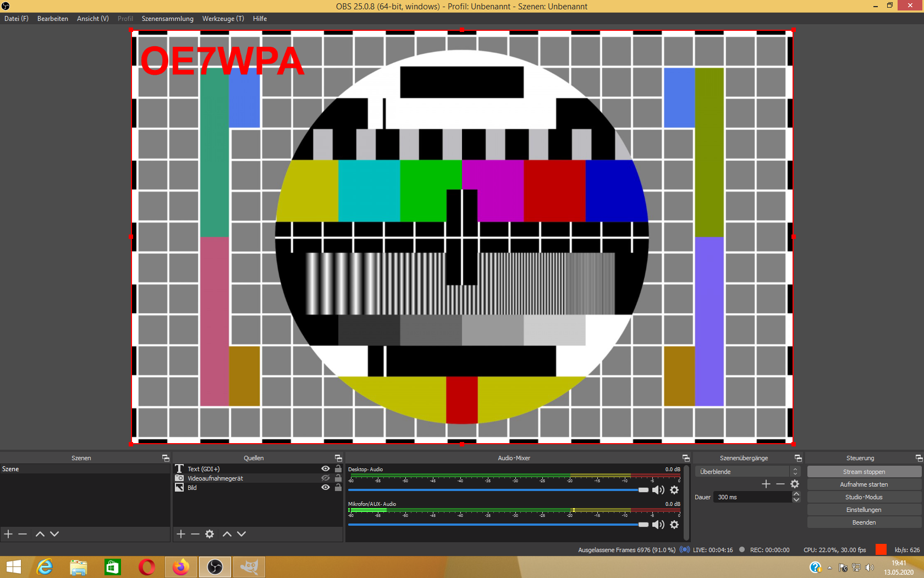Increase Dauer value with up arrow
924x578 pixels.
click(796, 494)
